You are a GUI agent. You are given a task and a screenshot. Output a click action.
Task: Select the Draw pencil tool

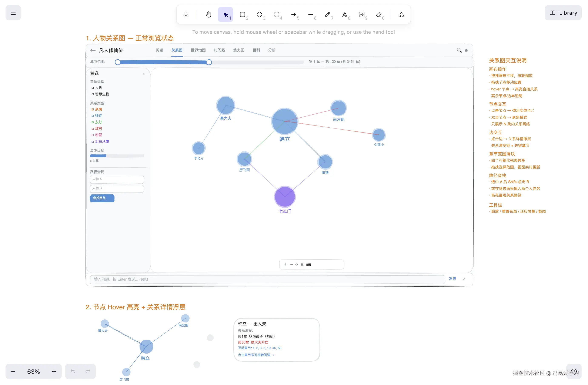327,14
